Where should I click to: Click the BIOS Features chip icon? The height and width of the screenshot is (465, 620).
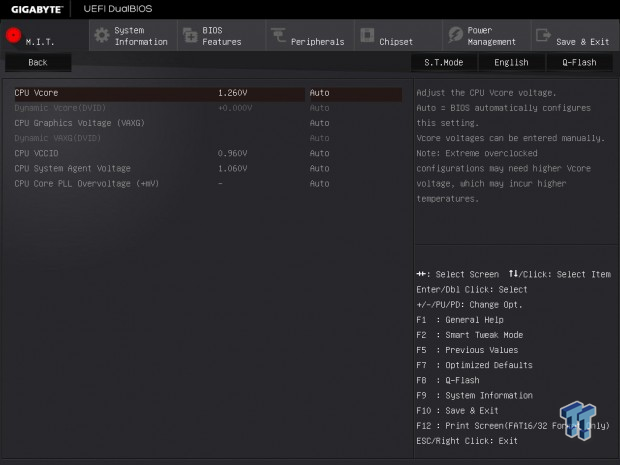[190, 35]
